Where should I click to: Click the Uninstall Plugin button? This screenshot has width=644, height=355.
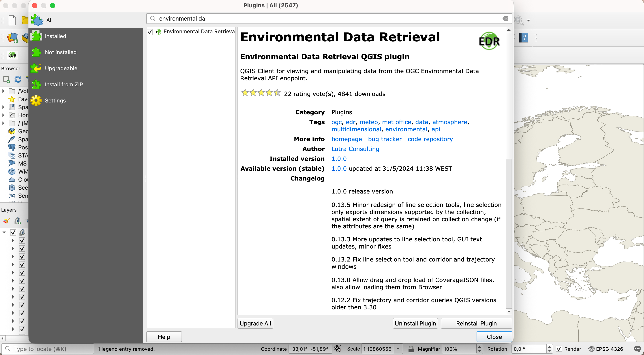pos(415,323)
